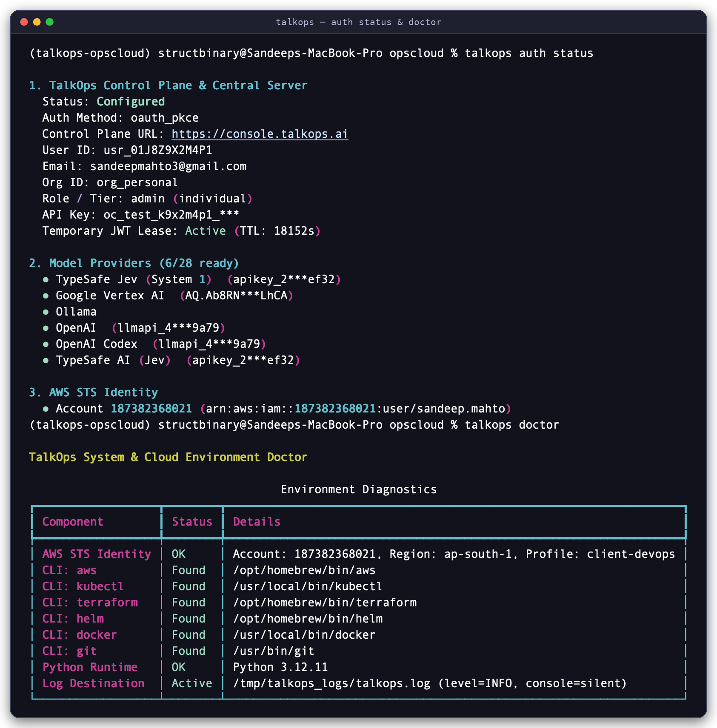Click the red close window button

coord(24,22)
